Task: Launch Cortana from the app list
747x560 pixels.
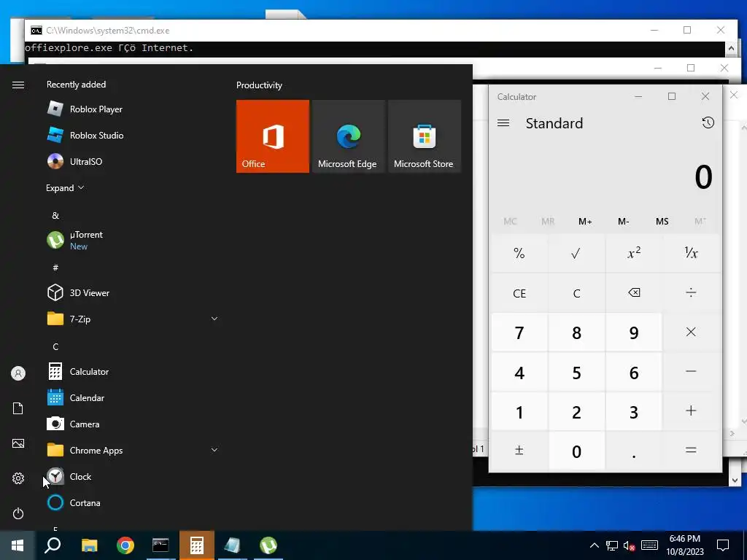Action: [132, 502]
